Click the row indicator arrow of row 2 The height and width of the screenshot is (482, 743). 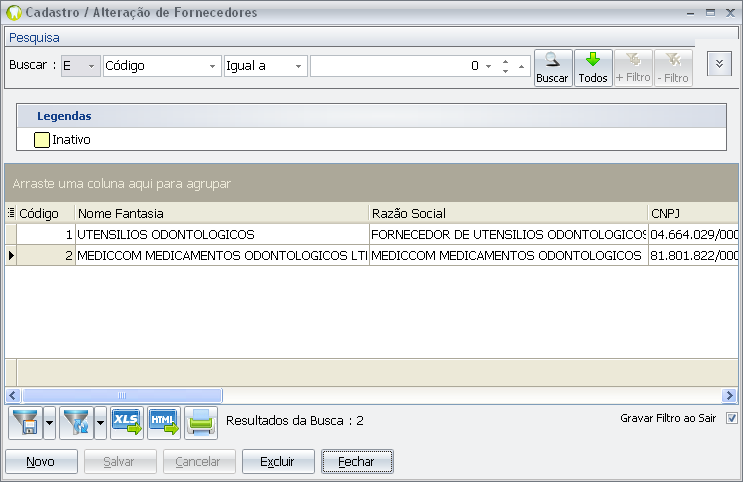click(11, 255)
